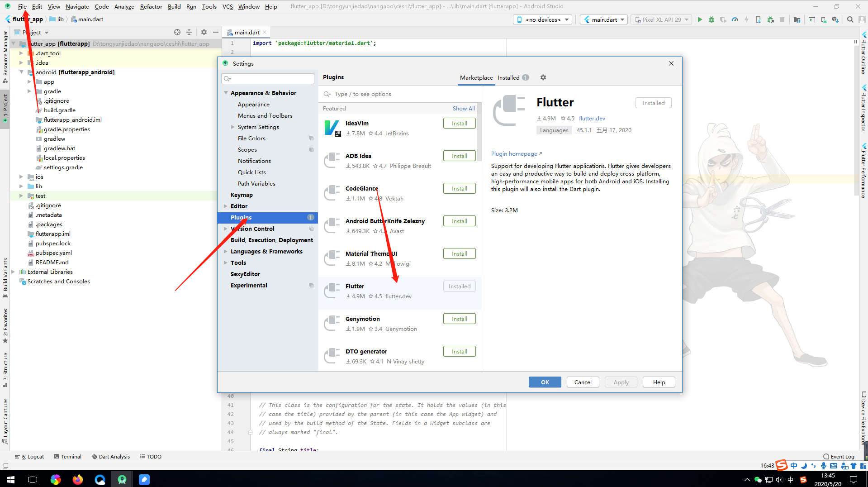868x487 pixels.
Task: Hide the Project tool window
Action: click(x=216, y=32)
